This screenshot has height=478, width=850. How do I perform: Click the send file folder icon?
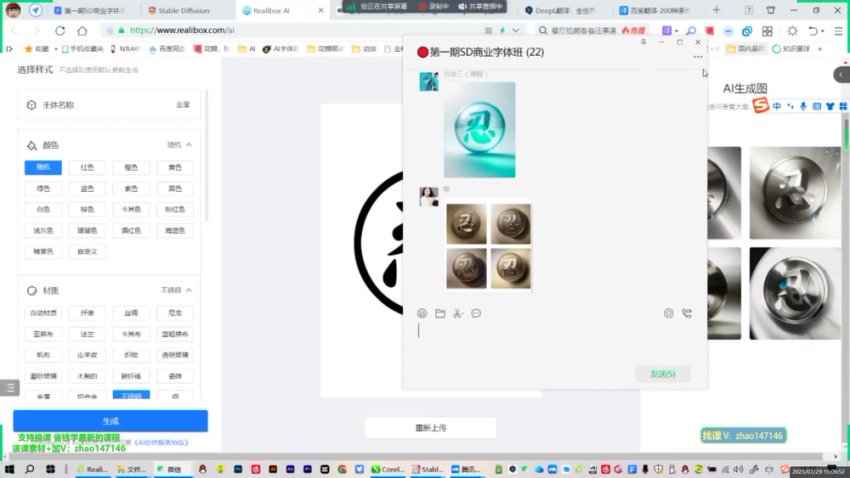[440, 313]
